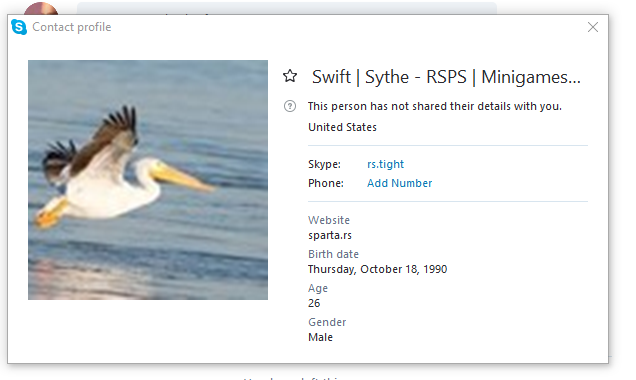
Task: Click the Add Number phone link
Action: 400,183
